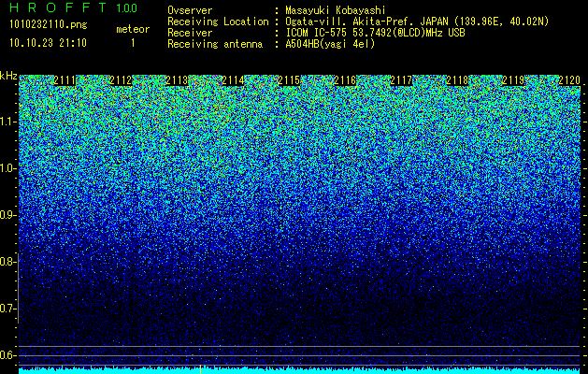Click the 1.0 kHz axis label
The height and width of the screenshot is (374, 588).
7,168
